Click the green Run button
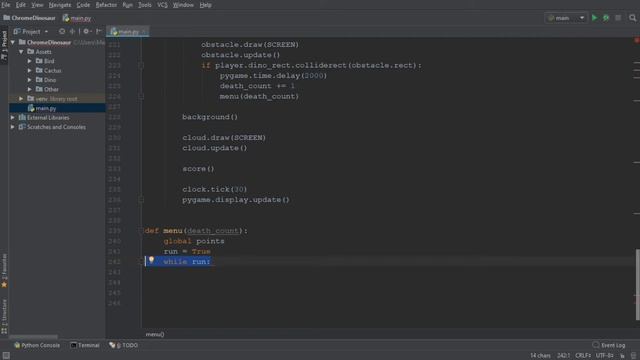The width and height of the screenshot is (640, 360). coord(595,18)
